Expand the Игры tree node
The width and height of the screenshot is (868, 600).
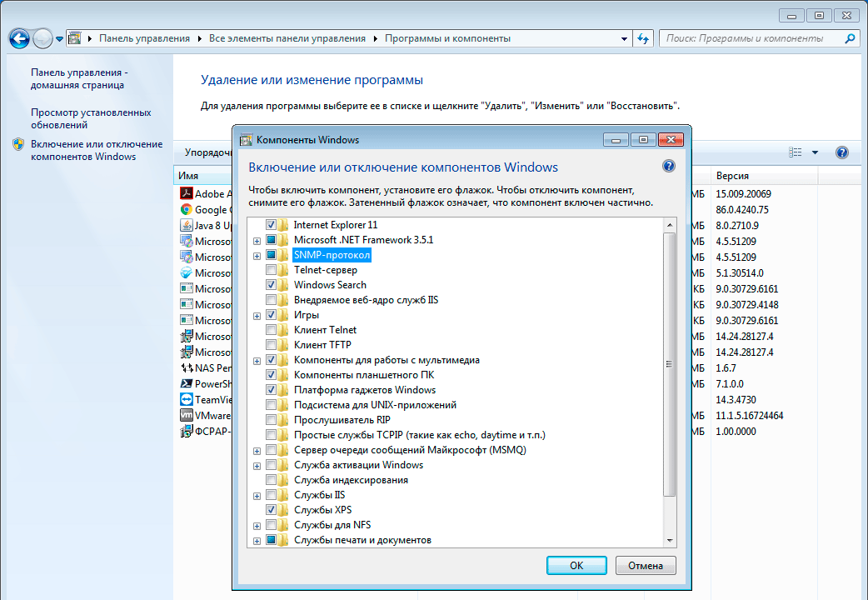(257, 316)
